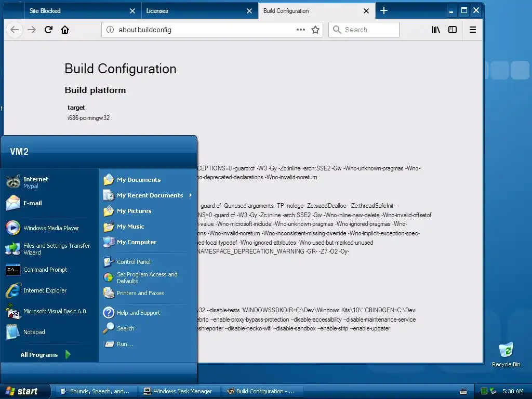The image size is (532, 399).
Task: Open My Music folder
Action: point(148,227)
